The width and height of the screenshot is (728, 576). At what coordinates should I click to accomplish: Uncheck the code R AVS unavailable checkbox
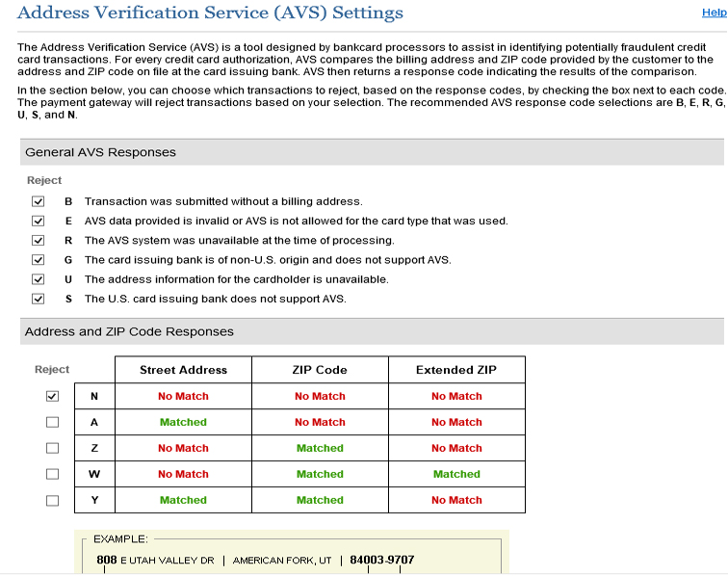[39, 241]
